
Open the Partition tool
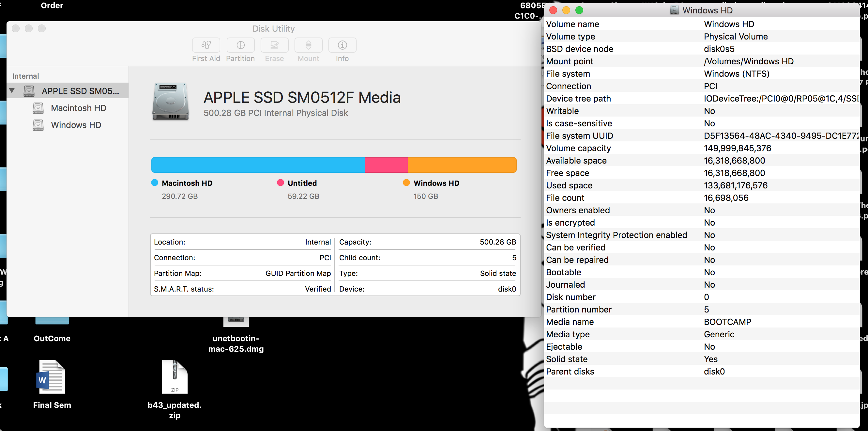coord(240,45)
